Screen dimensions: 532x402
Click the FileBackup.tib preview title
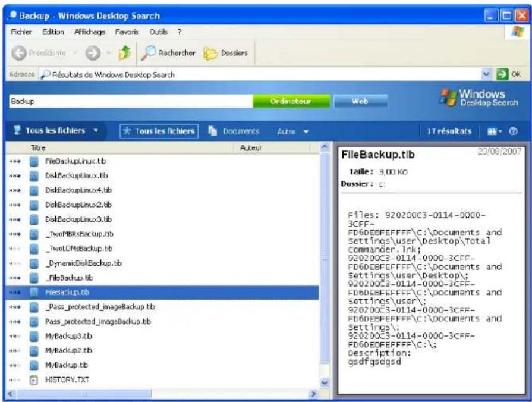click(378, 155)
